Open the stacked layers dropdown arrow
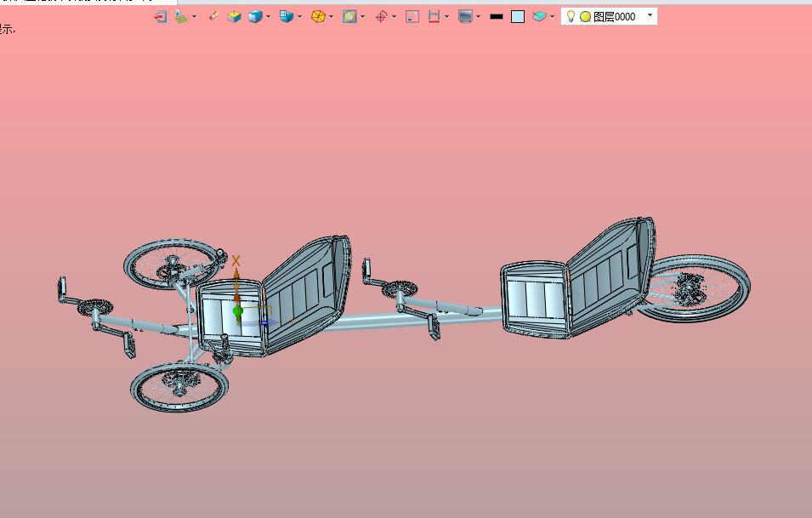This screenshot has width=812, height=518. (552, 16)
